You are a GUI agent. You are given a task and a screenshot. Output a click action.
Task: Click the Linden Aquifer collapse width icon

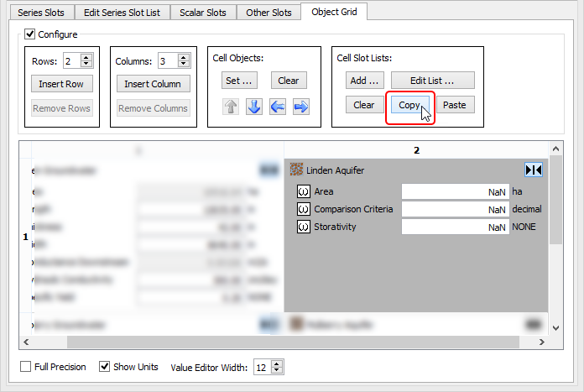point(534,170)
